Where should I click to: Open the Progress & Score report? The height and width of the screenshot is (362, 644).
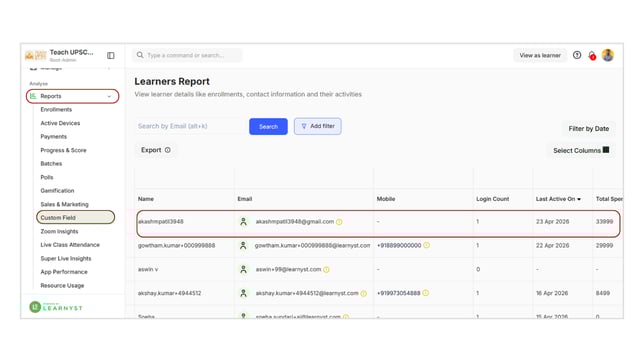coord(63,150)
